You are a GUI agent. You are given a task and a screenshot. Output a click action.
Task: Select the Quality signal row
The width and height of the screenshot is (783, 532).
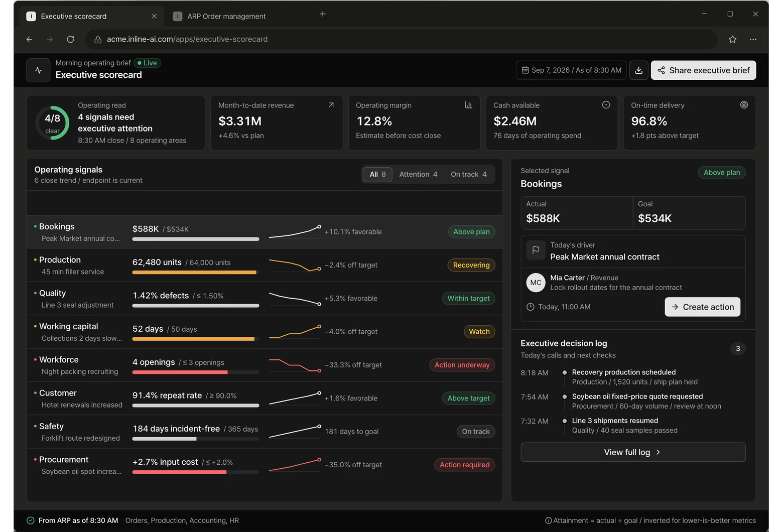click(x=265, y=298)
